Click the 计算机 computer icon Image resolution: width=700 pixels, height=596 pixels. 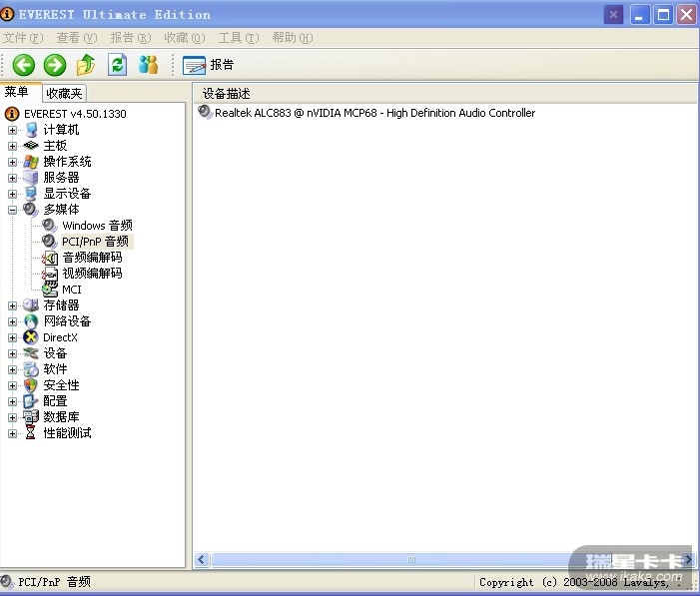pos(31,130)
